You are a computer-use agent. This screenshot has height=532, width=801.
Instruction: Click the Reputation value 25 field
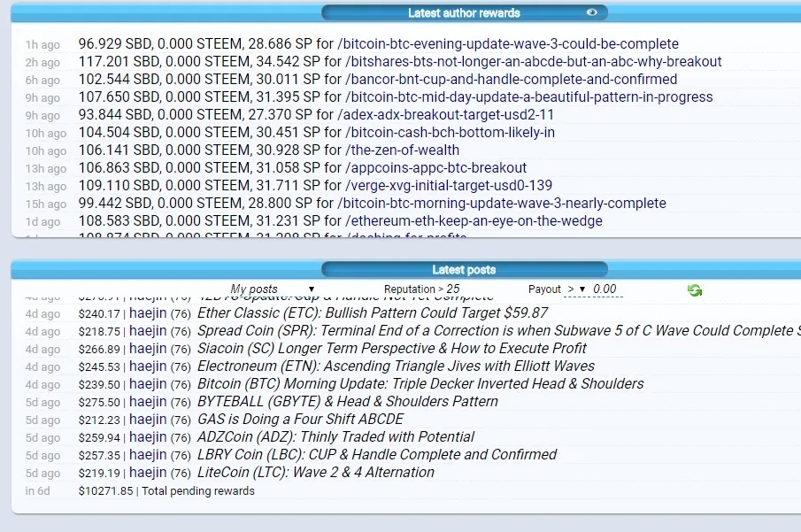tap(453, 289)
